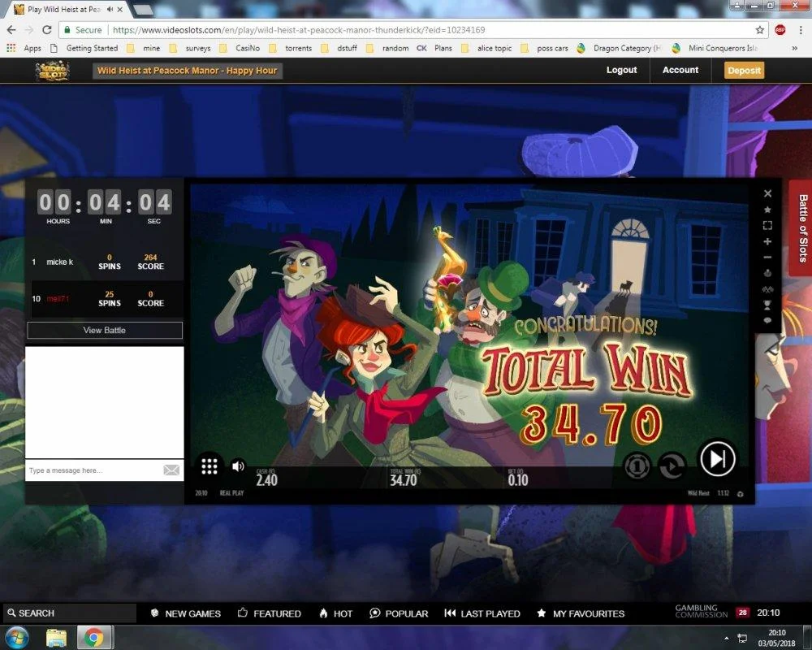The height and width of the screenshot is (650, 812).
Task: Open the new tab button
Action: 143,9
